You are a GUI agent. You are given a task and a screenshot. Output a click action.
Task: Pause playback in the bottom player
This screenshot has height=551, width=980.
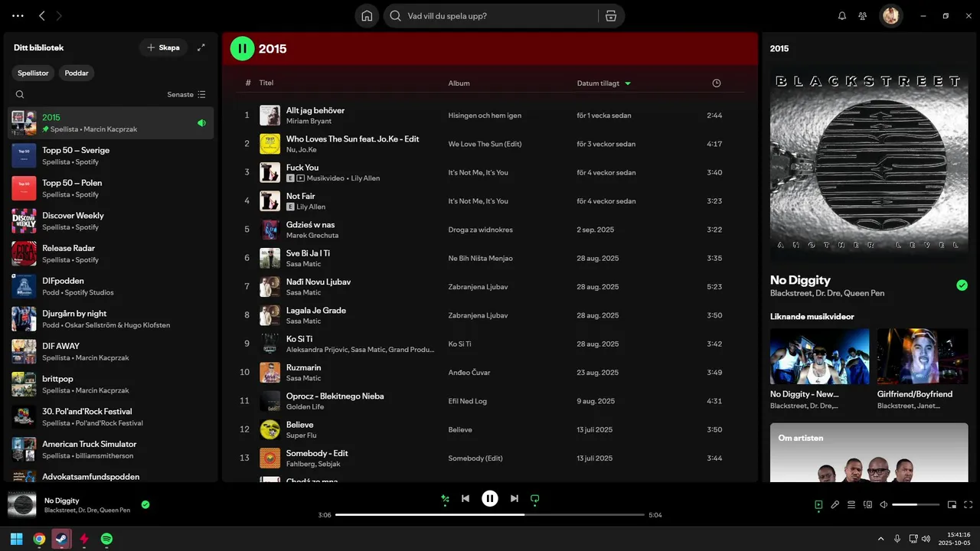pos(490,499)
